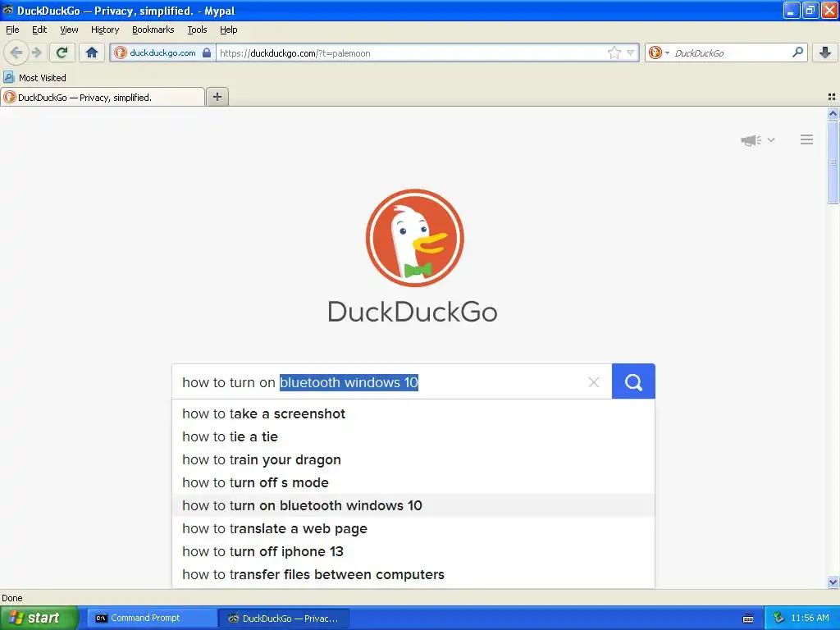Open the Tools menu
Image resolution: width=840 pixels, height=630 pixels.
197,30
